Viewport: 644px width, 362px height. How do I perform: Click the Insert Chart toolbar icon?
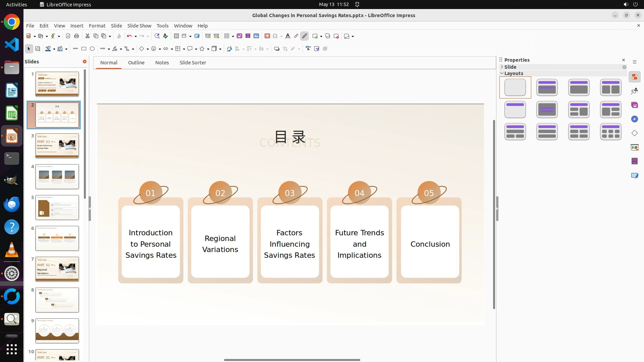point(256,36)
